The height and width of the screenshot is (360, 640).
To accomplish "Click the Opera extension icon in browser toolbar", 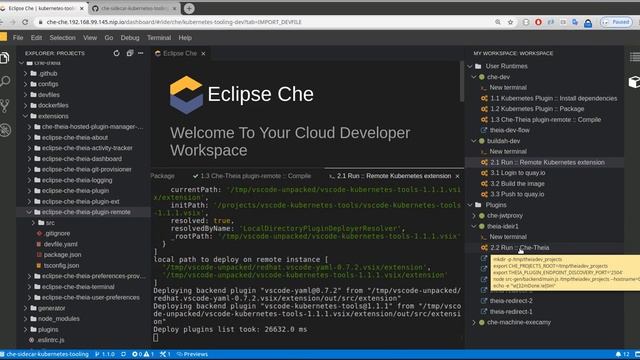I will 538,22.
